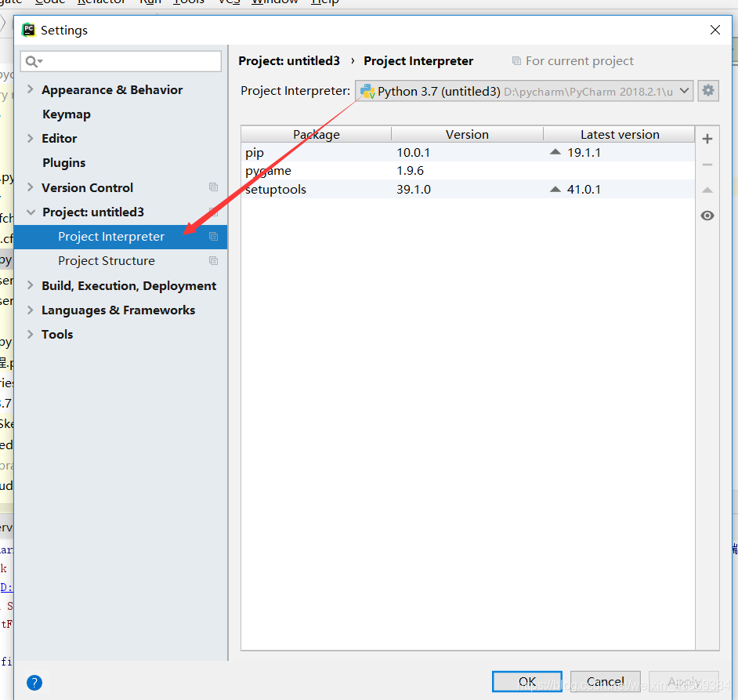
Task: Sort by Version column header
Action: click(467, 134)
